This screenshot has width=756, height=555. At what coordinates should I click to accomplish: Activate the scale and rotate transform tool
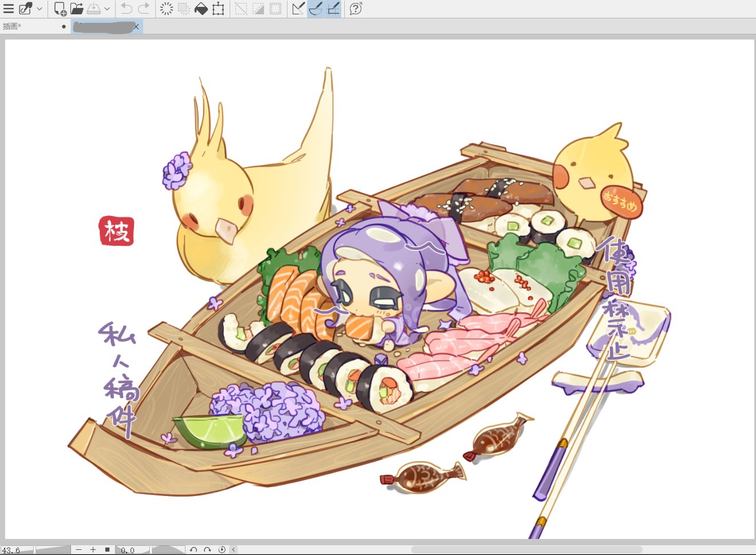(x=218, y=9)
